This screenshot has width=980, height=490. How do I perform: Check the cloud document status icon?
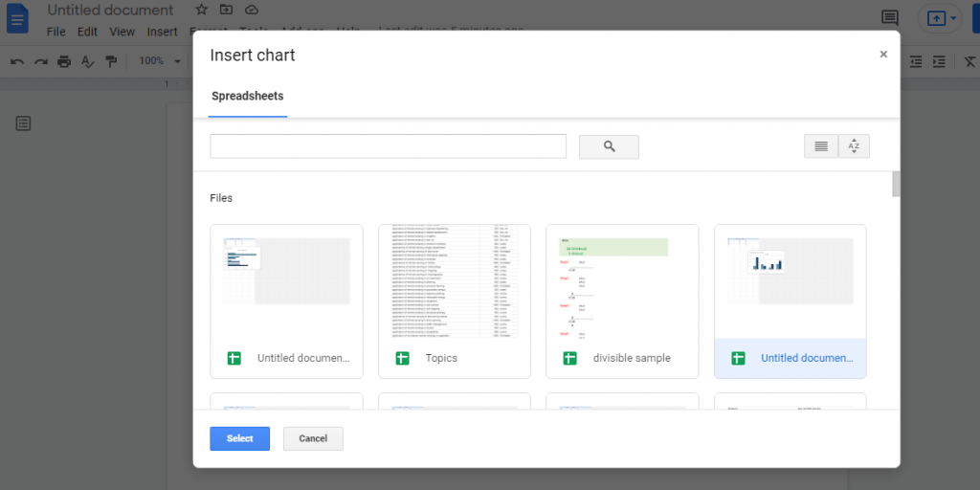[252, 10]
